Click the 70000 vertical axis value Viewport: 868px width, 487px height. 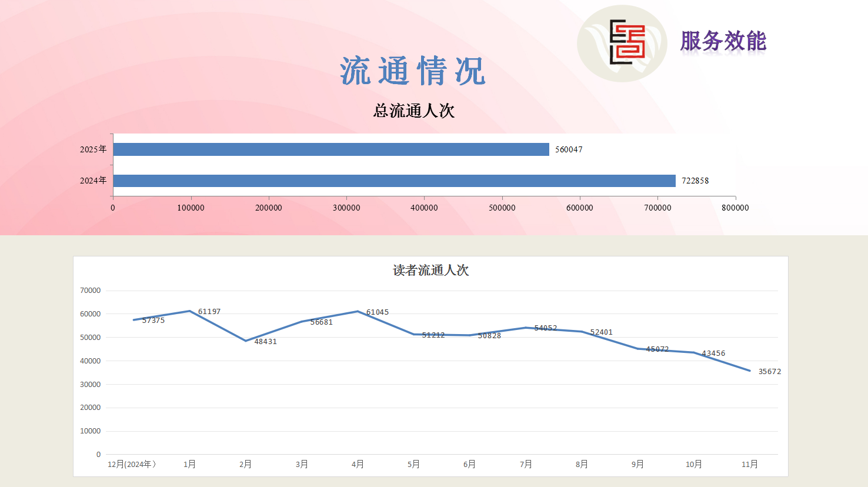tap(91, 291)
